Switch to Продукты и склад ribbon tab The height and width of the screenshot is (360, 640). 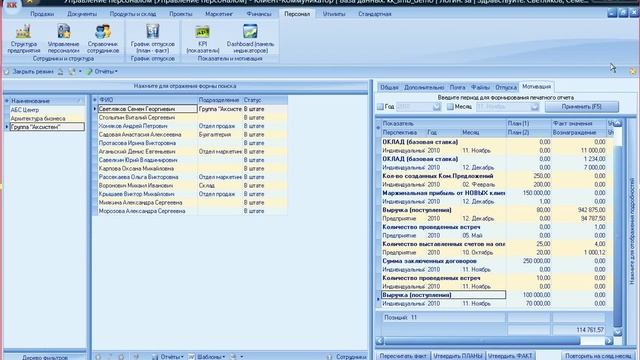click(x=133, y=14)
